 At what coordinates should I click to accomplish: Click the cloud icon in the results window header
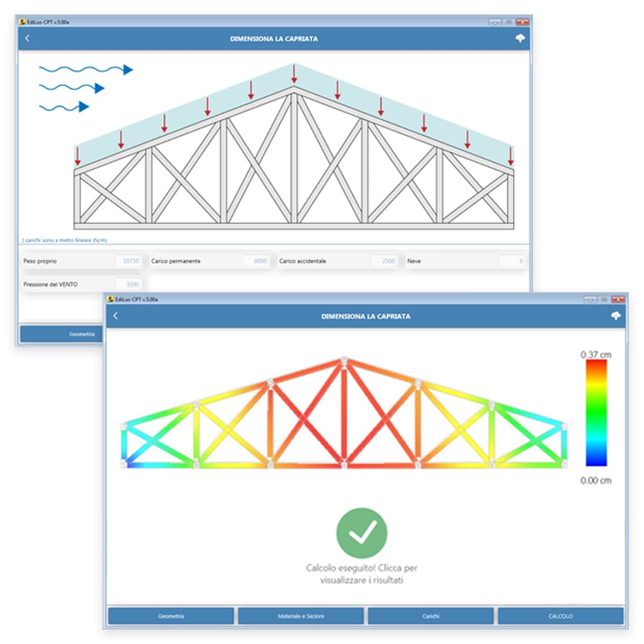point(615,316)
